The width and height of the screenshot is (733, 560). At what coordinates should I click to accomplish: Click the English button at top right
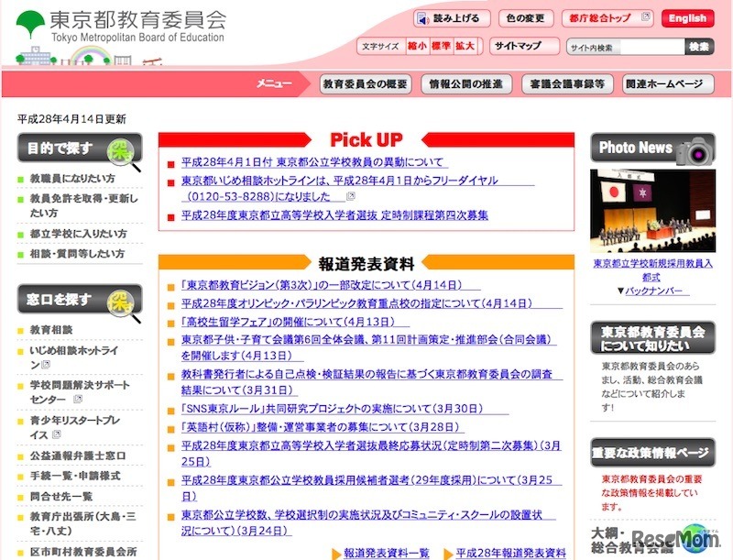click(x=688, y=17)
